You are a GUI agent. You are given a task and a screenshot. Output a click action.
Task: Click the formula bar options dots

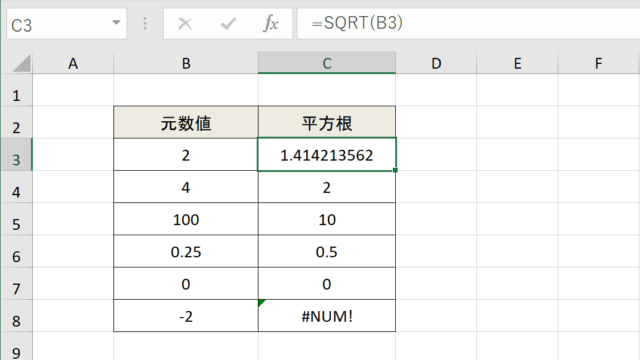point(145,24)
